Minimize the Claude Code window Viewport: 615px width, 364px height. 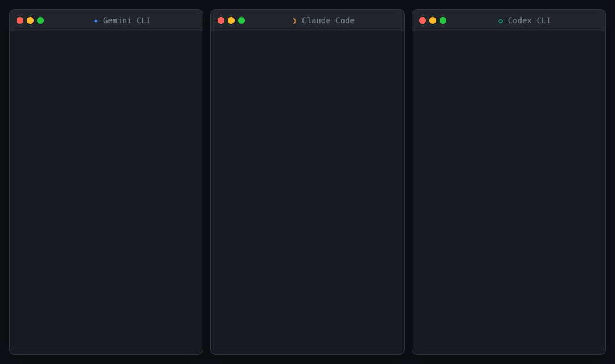point(231,20)
